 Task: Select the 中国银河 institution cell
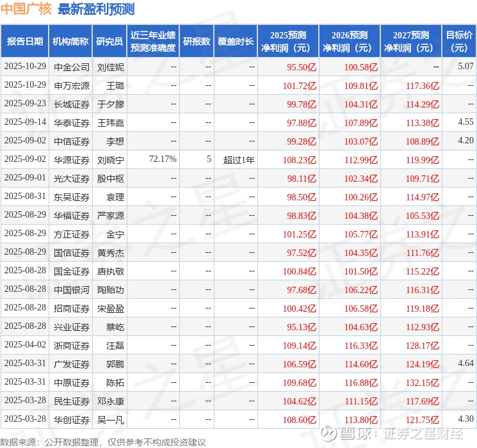click(72, 290)
